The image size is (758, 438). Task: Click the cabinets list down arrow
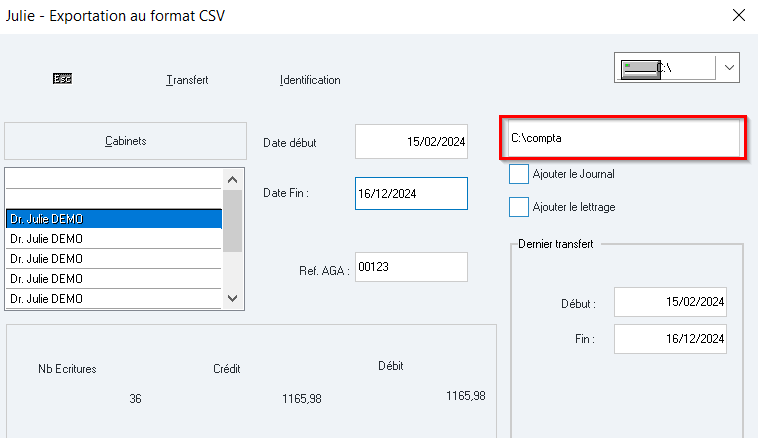point(233,298)
